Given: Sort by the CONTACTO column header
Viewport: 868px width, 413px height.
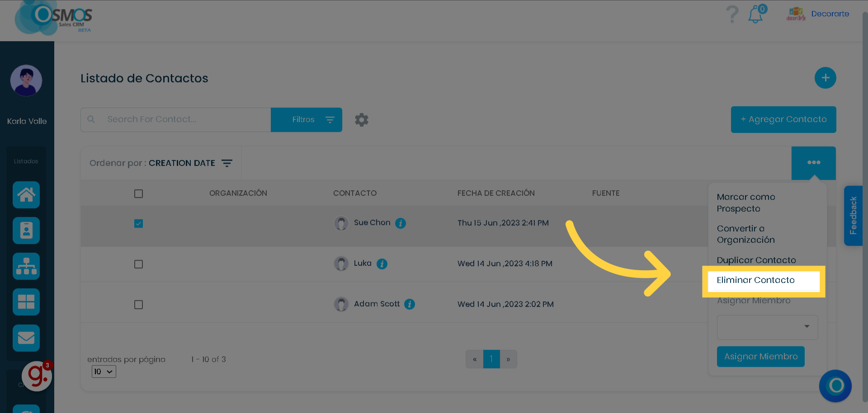Looking at the screenshot, I should (x=355, y=193).
